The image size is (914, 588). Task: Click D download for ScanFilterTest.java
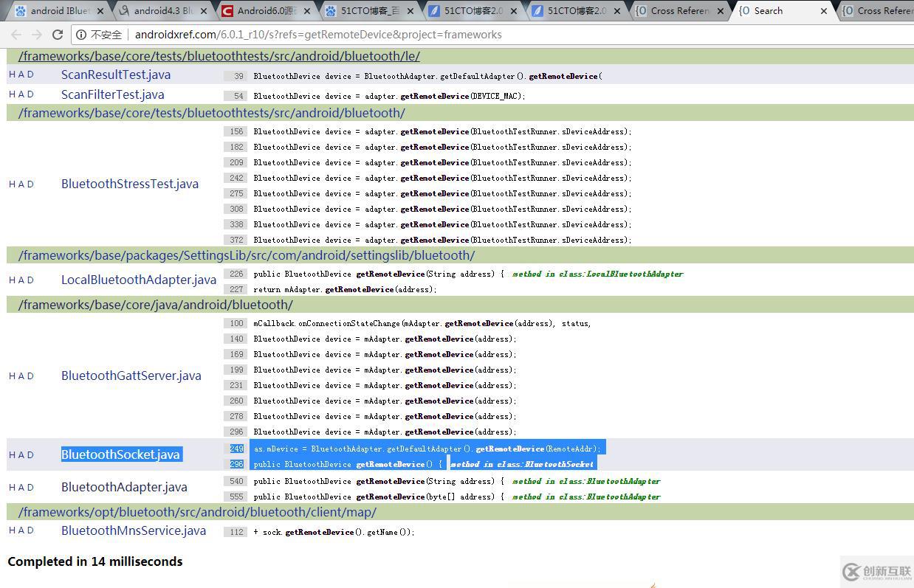click(30, 94)
